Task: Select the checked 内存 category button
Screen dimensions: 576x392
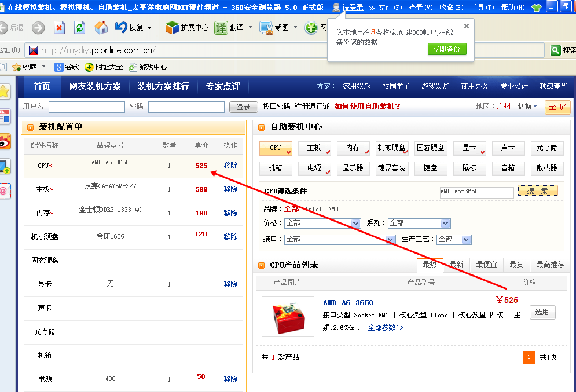Action: (x=353, y=148)
